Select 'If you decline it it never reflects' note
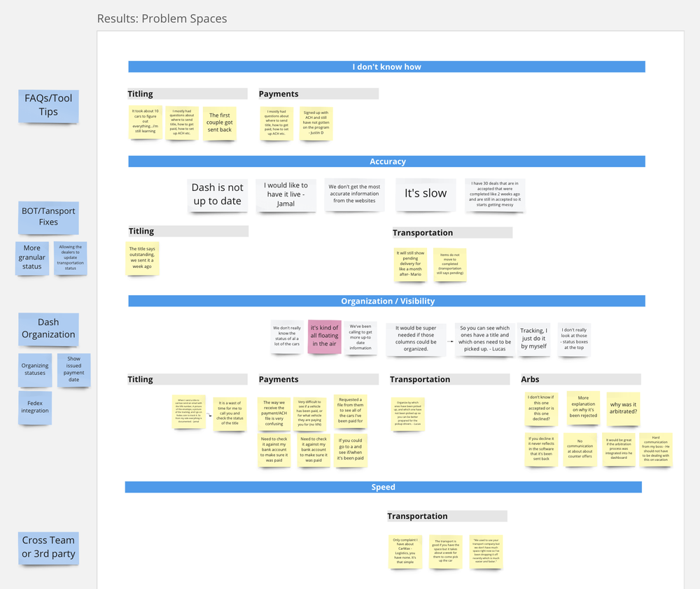 pyautogui.click(x=542, y=449)
